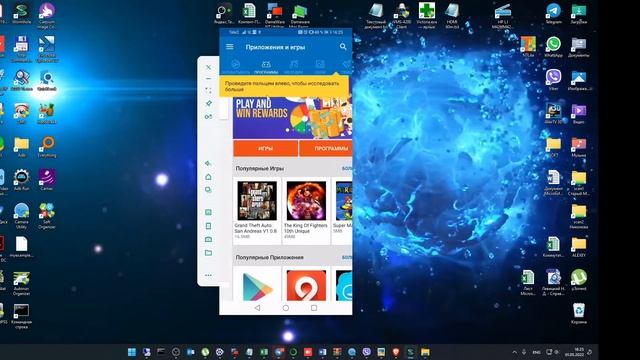640x360 pixels.
Task: Click the sidebar home icon
Action: 209,177
